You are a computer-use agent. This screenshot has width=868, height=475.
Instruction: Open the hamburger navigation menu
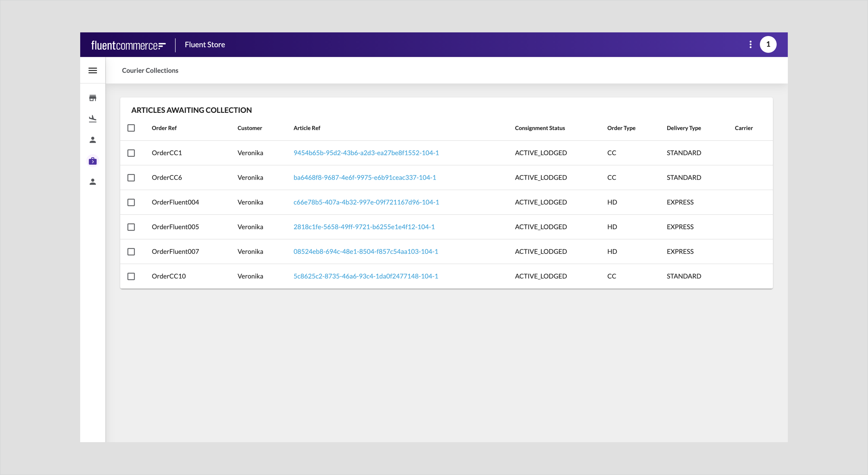coord(93,71)
